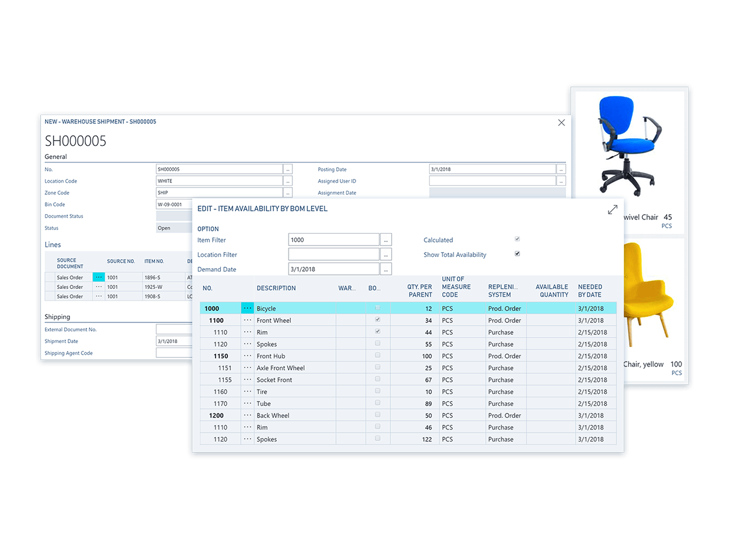Click the Description column header
The width and height of the screenshot is (748, 560).
[x=276, y=288]
